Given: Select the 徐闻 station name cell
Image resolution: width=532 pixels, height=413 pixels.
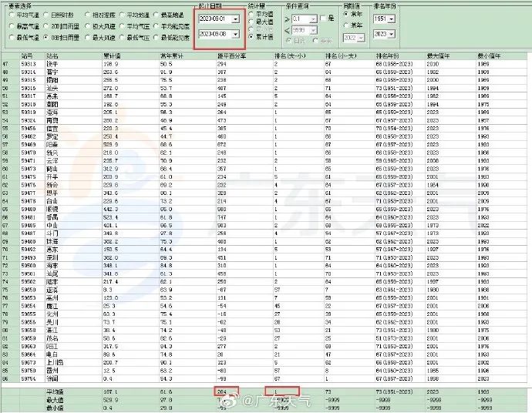Looking at the screenshot, I should pos(52,379).
